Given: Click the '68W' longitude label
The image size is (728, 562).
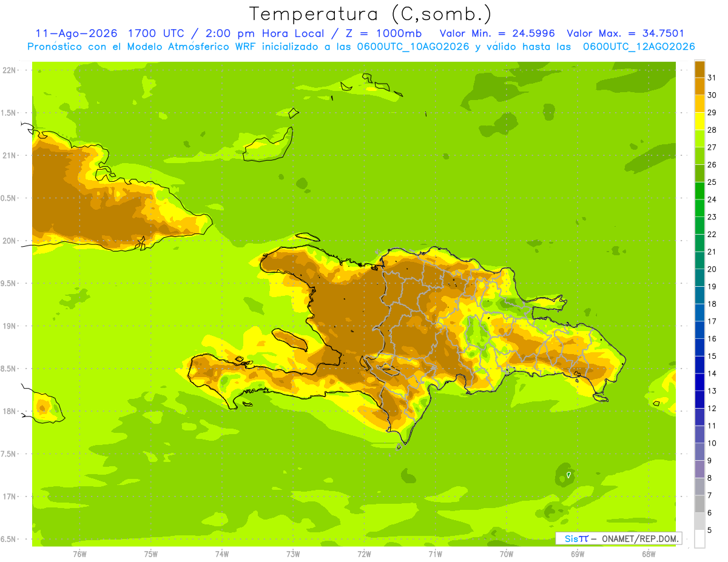Looking at the screenshot, I should click(x=649, y=554).
